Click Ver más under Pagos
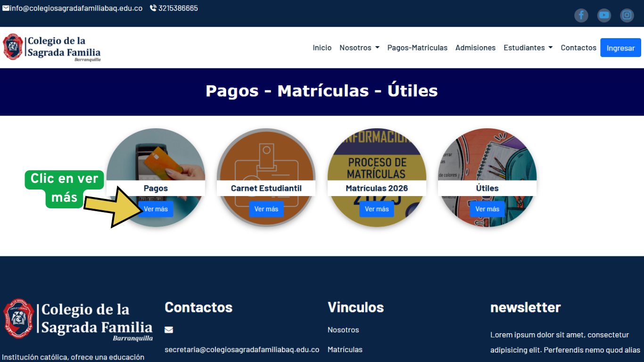The width and height of the screenshot is (644, 362). 156,209
